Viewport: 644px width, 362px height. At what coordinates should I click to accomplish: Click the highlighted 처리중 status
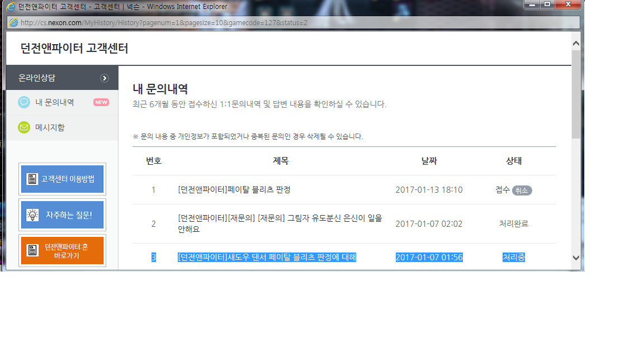(x=514, y=258)
